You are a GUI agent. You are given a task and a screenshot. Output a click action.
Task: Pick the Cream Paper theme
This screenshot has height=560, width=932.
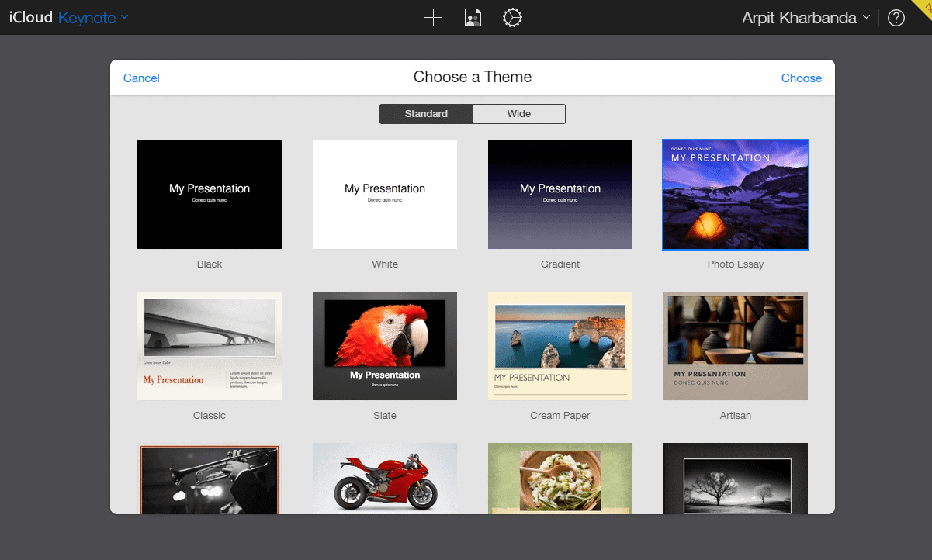point(560,345)
